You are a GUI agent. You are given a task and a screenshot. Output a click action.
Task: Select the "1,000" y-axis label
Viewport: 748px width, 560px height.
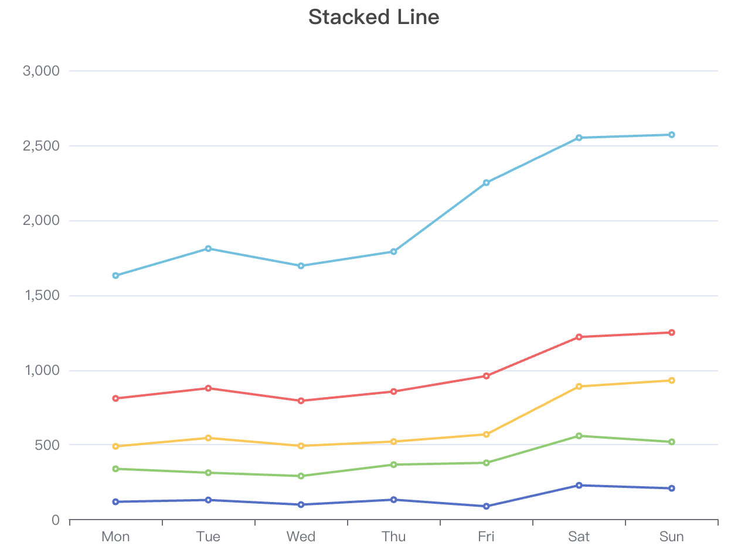[x=42, y=370]
